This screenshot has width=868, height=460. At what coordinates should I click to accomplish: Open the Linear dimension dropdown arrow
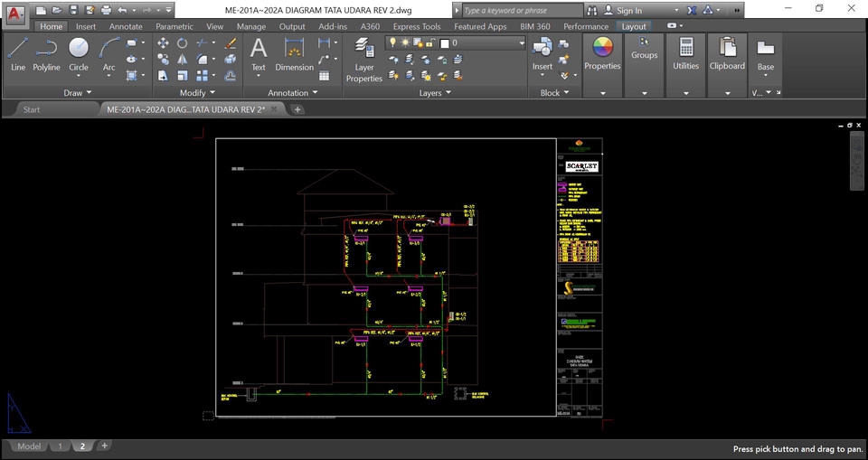pos(336,42)
